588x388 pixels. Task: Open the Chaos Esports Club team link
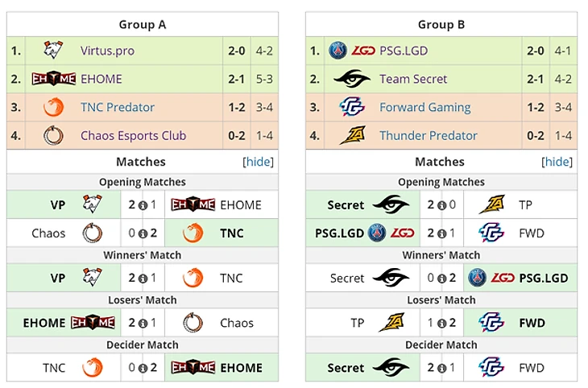(133, 135)
